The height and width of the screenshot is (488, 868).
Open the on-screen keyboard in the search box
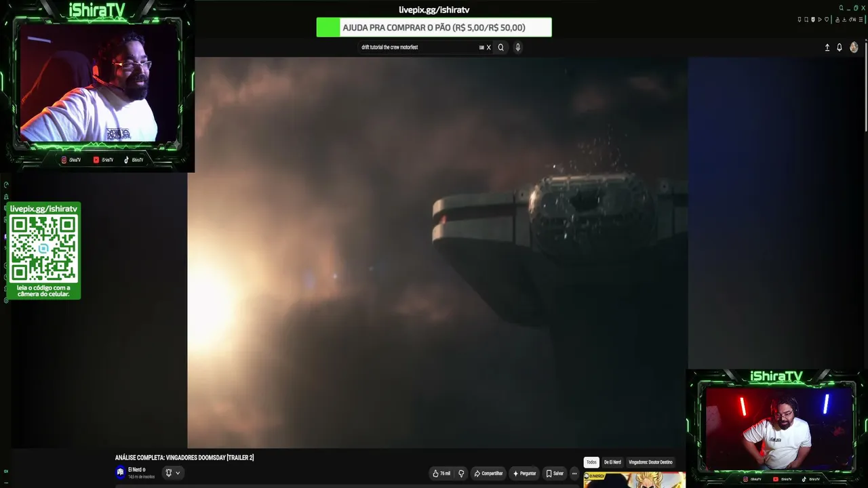(x=481, y=47)
